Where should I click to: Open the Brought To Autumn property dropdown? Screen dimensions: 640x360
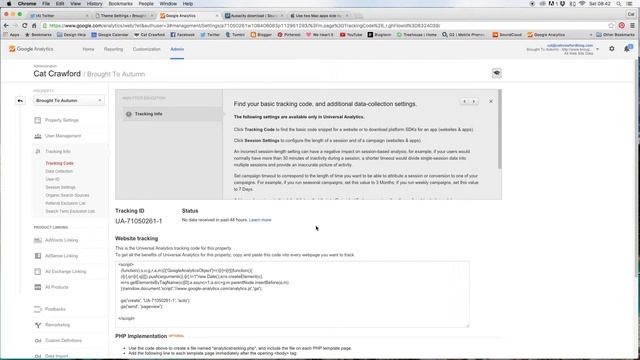[69, 100]
